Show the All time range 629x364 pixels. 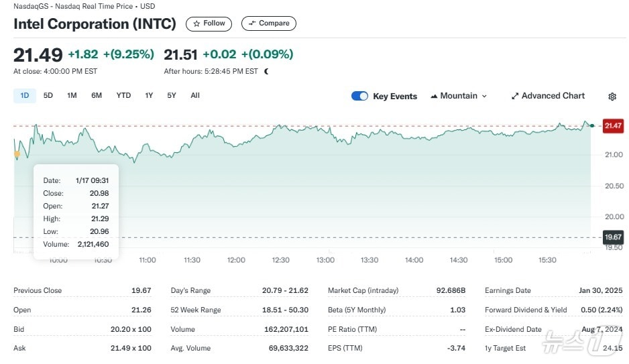coord(195,96)
